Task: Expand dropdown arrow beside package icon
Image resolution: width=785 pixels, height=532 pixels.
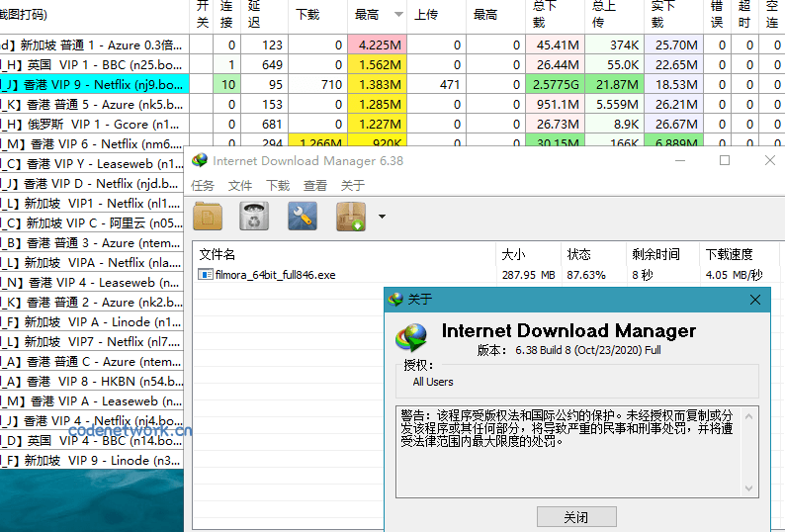Action: 382,217
